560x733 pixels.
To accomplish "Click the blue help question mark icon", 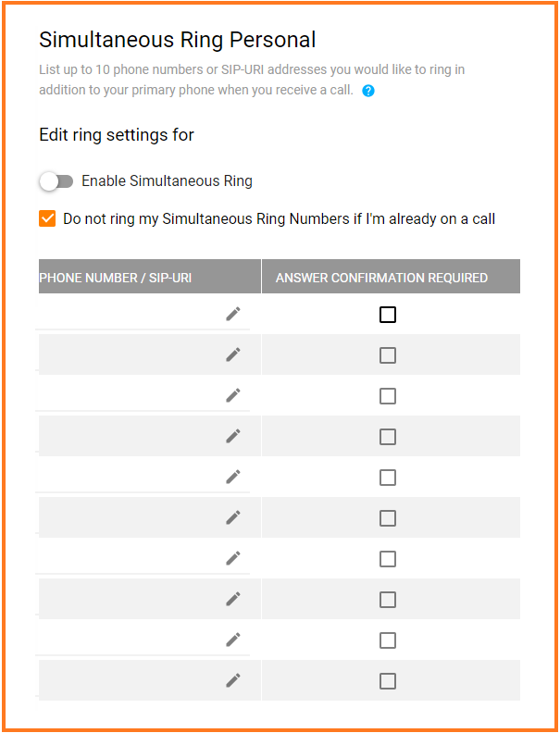I will point(368,91).
